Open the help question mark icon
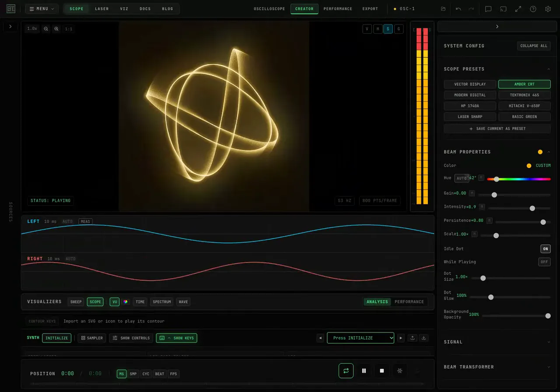The height and width of the screenshot is (392, 560). tap(533, 9)
